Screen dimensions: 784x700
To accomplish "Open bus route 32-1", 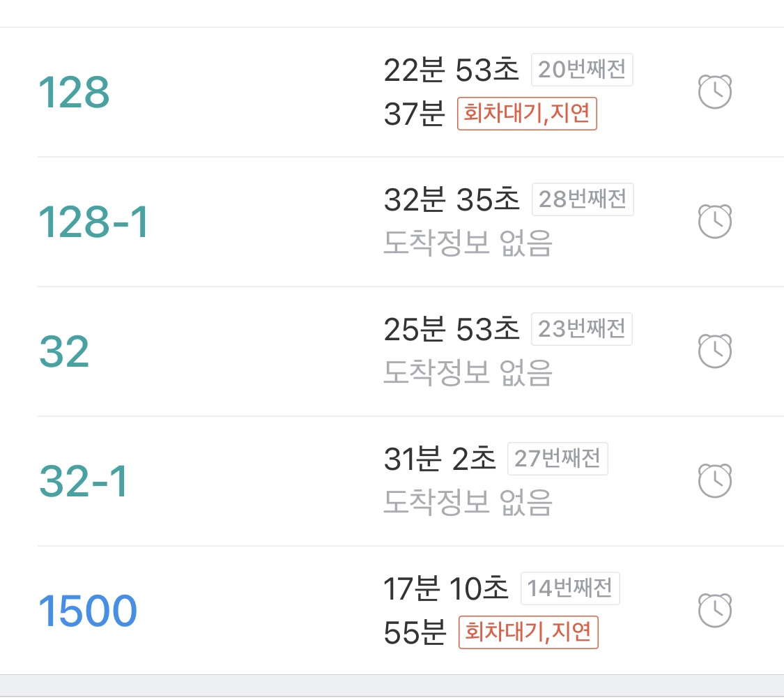I will (x=84, y=482).
